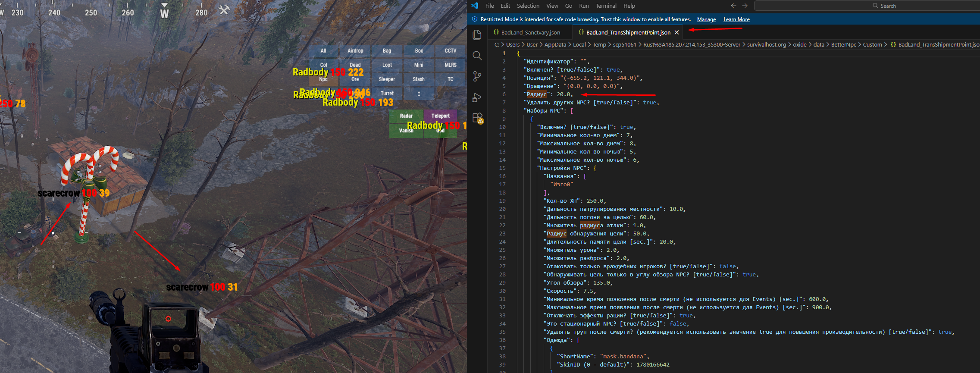Open the Source Control view

[x=477, y=76]
